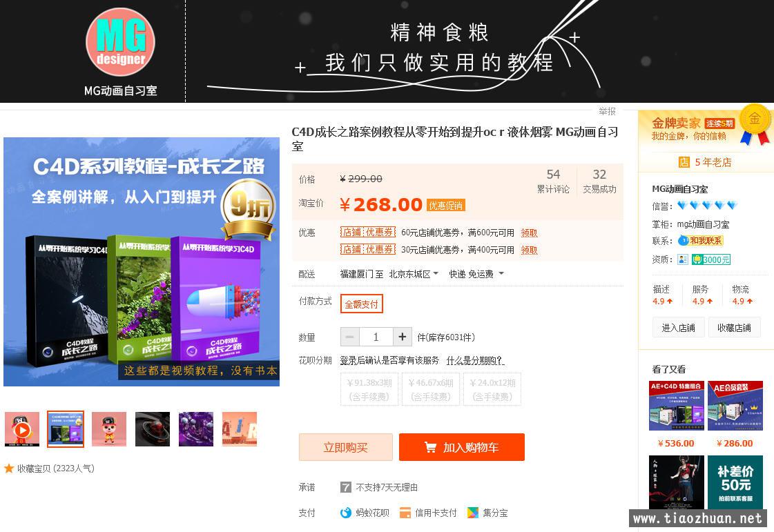Open the dancer poster recommended item
The image size is (774, 532).
pos(676,482)
